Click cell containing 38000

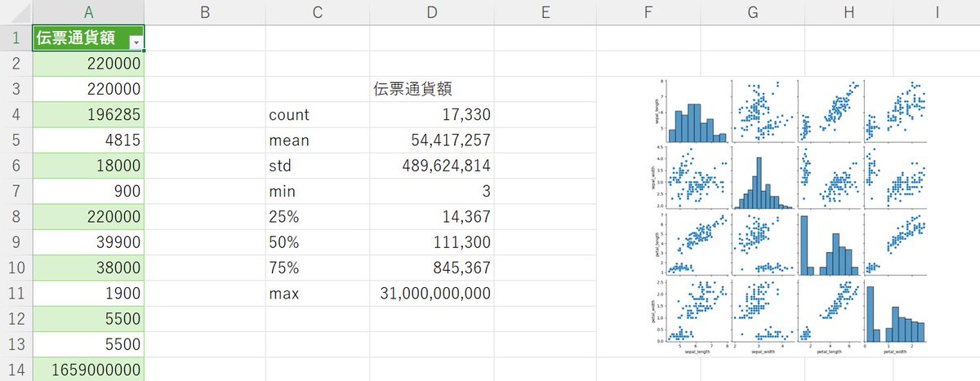pos(89,268)
